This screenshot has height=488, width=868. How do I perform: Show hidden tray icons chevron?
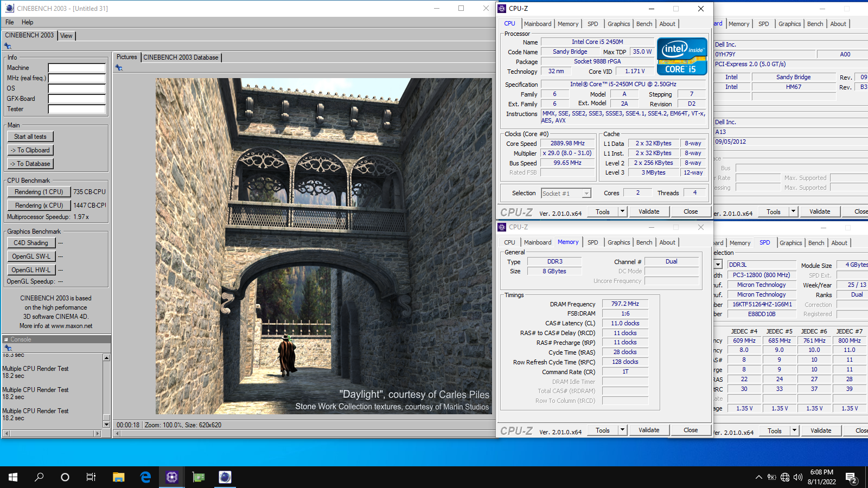click(x=758, y=477)
